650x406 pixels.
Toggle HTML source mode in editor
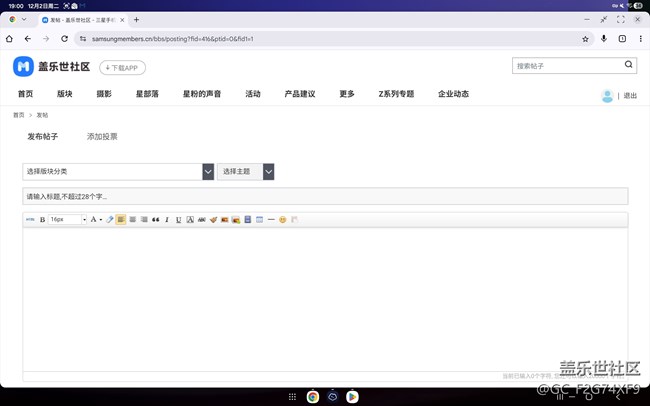tap(30, 219)
